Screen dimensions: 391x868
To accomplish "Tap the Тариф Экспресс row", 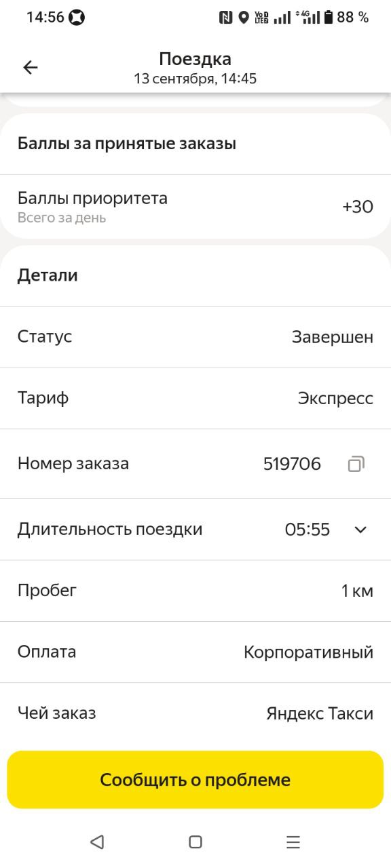I will [195, 398].
